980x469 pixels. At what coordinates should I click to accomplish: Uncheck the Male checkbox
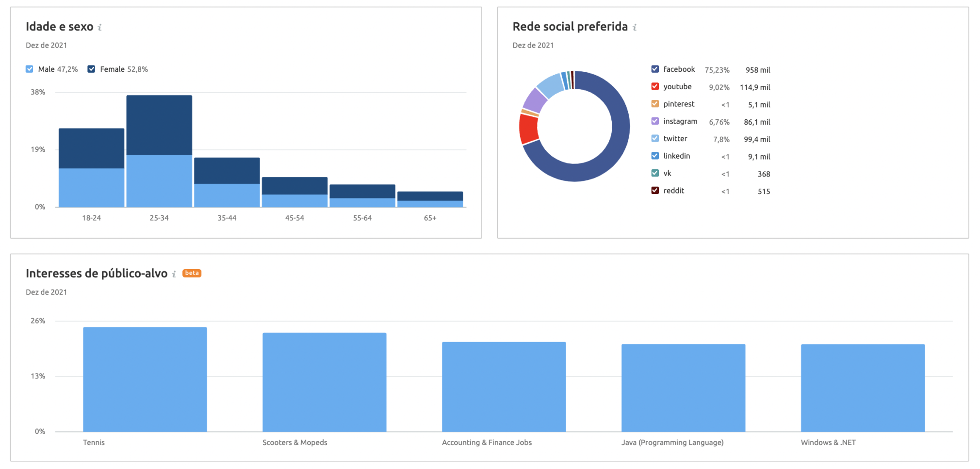pos(30,69)
